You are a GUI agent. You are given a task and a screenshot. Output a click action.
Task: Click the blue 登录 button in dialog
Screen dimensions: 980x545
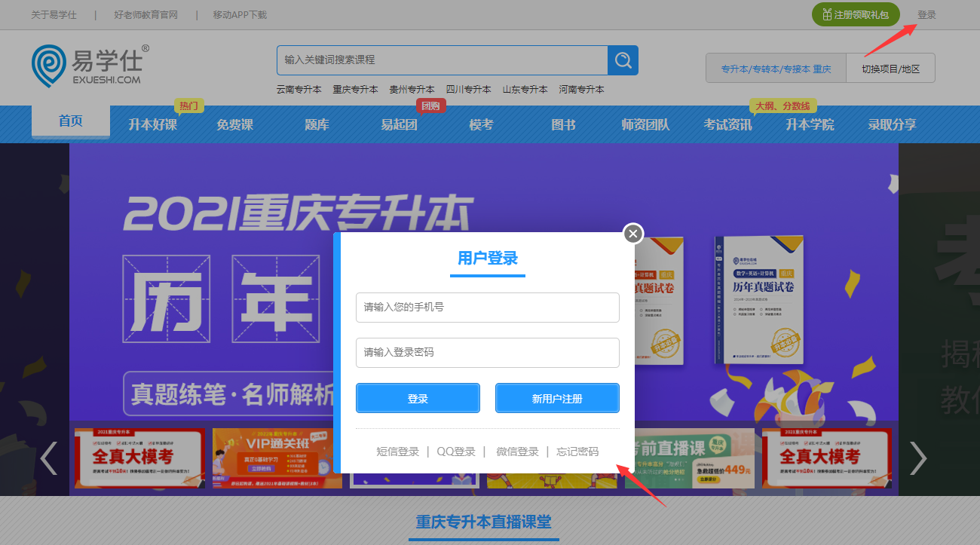tap(418, 398)
